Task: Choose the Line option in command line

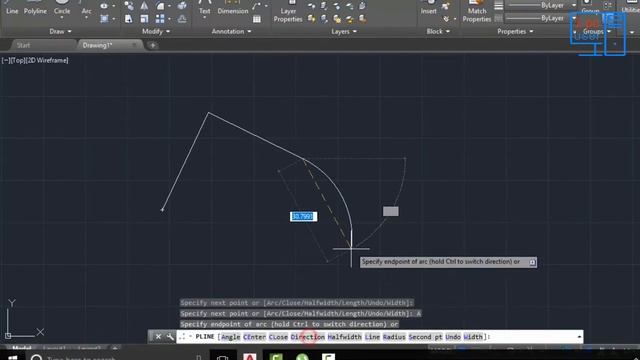Action: [x=372, y=337]
